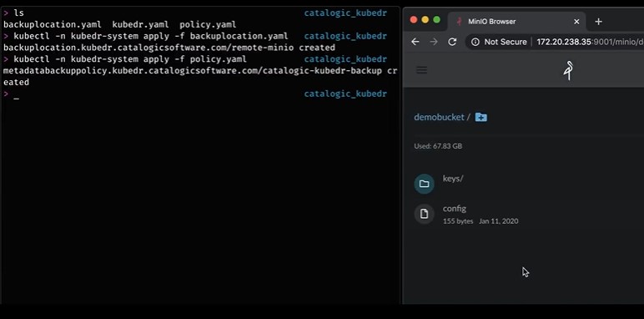Click the metadatabackuppolicy output line
This screenshot has width=644, height=319.
[x=200, y=77]
